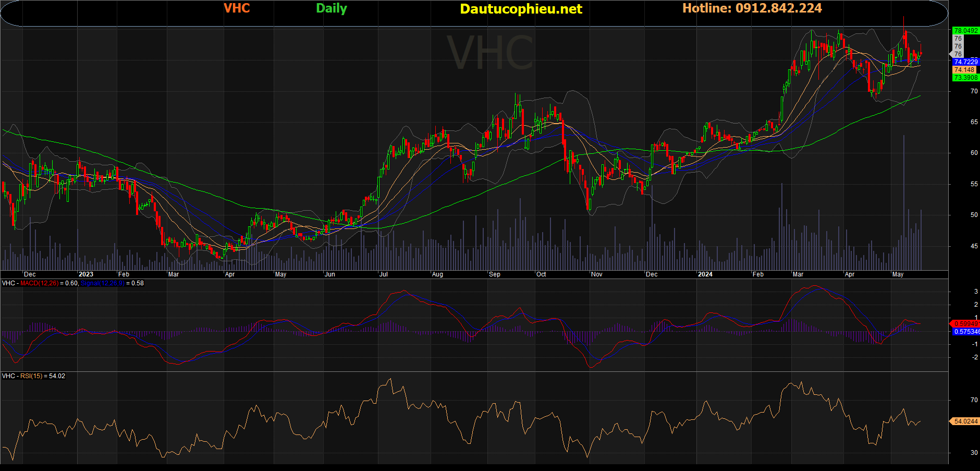The width and height of the screenshot is (980, 471).
Task: Click the RSI(15) indicator label
Action: tap(31, 376)
